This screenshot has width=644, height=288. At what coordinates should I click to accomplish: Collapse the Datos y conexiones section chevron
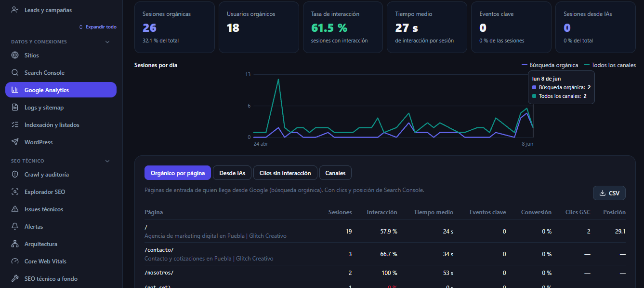107,42
